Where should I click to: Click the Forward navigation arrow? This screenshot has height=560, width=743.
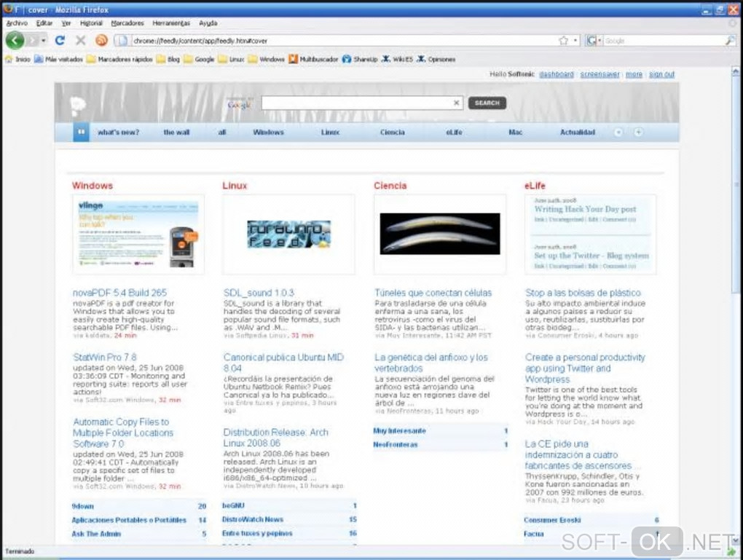pos(32,41)
